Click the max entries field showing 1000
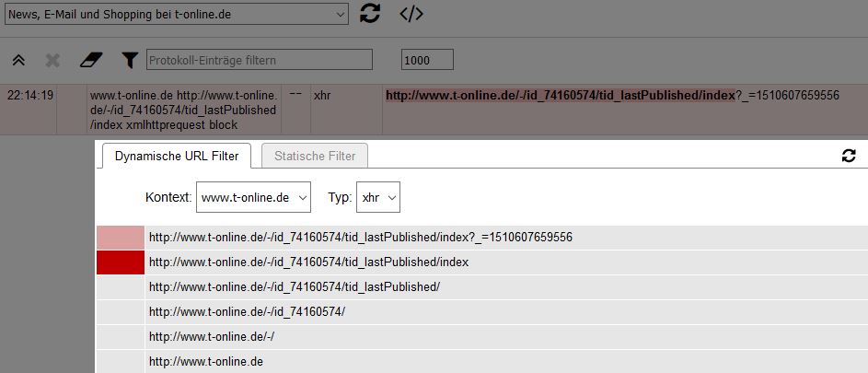The height and width of the screenshot is (373, 868). pos(427,60)
